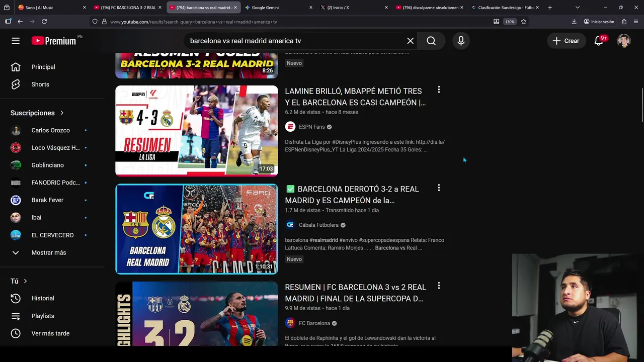Image resolution: width=644 pixels, height=362 pixels.
Task: Click Iniciar sesión in the browser toolbar
Action: point(599,22)
